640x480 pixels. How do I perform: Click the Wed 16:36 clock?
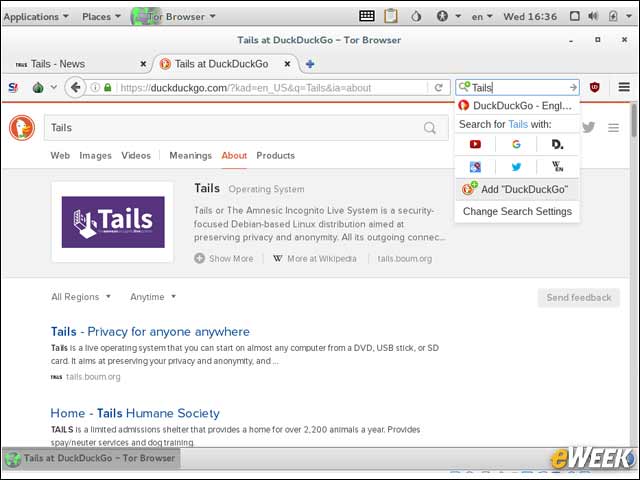[530, 17]
